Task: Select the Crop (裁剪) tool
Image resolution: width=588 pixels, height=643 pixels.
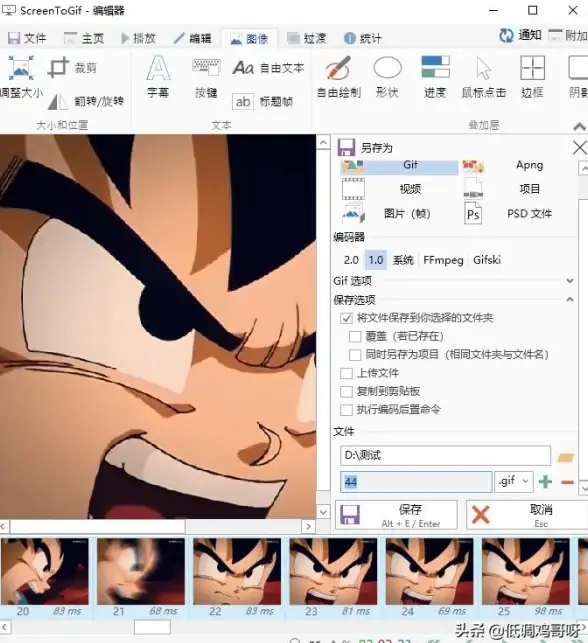Action: [73, 68]
